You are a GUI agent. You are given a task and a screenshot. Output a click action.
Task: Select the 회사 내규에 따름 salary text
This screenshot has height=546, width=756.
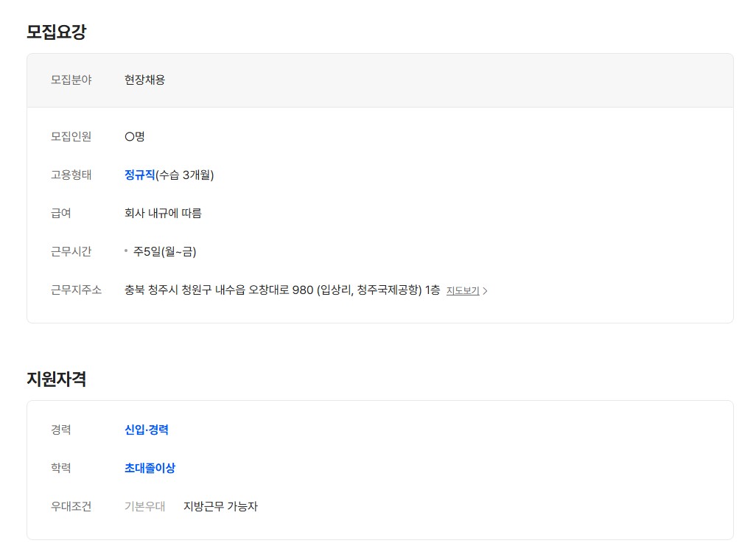[x=163, y=213]
